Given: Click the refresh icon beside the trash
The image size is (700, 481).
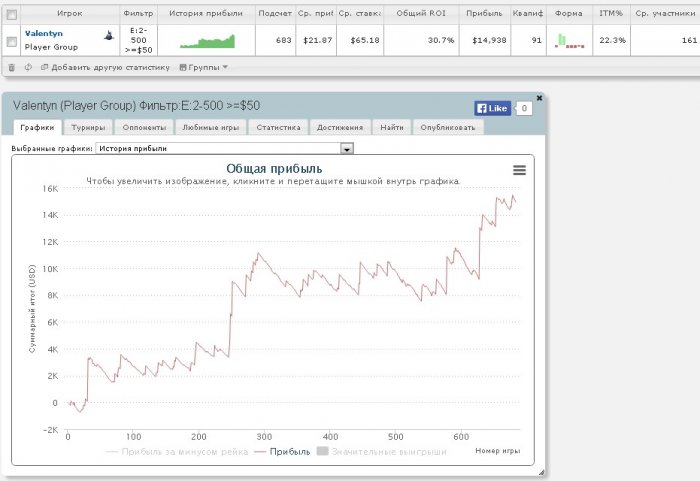Looking at the screenshot, I should [28, 67].
